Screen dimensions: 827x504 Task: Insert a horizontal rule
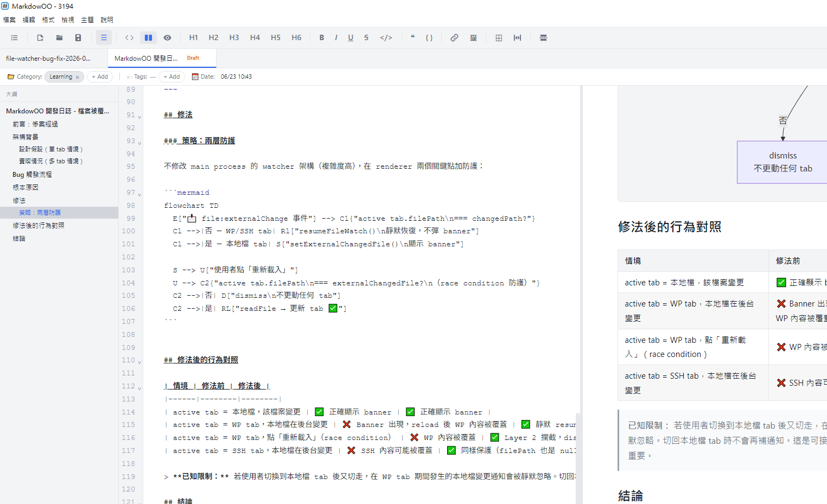coord(543,38)
